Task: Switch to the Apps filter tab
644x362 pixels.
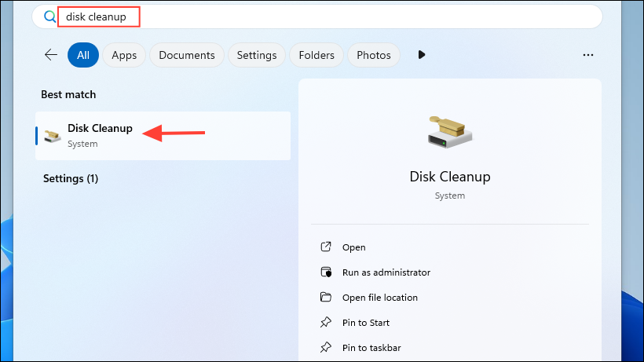Action: click(x=124, y=55)
